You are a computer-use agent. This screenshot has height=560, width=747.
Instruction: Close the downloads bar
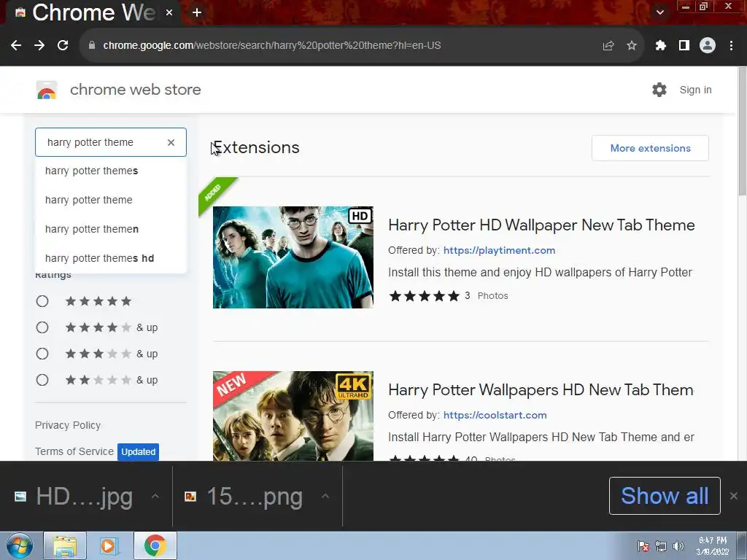pos(734,496)
